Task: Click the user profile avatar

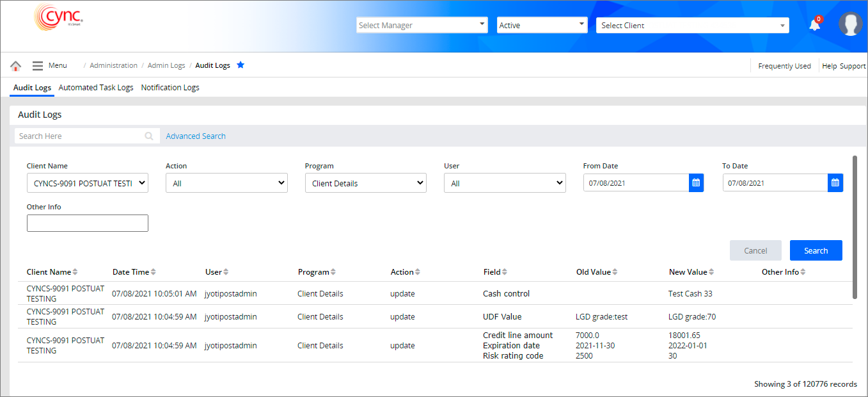Action: tap(850, 24)
